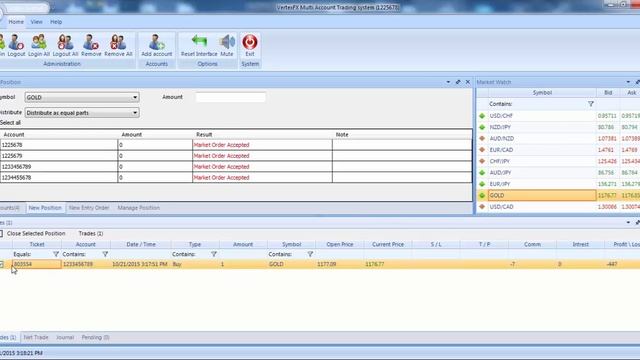
Task: Sort by the Open Price column header
Action: (340, 244)
